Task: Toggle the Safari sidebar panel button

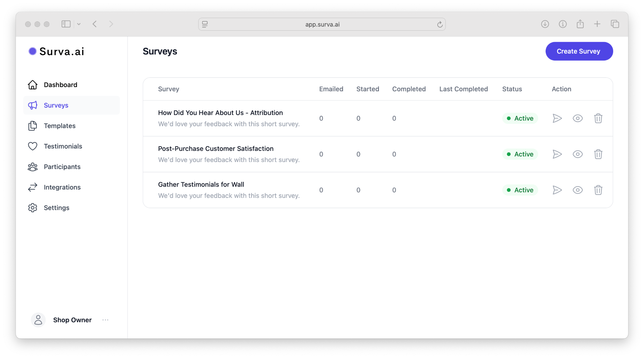Action: [x=66, y=24]
